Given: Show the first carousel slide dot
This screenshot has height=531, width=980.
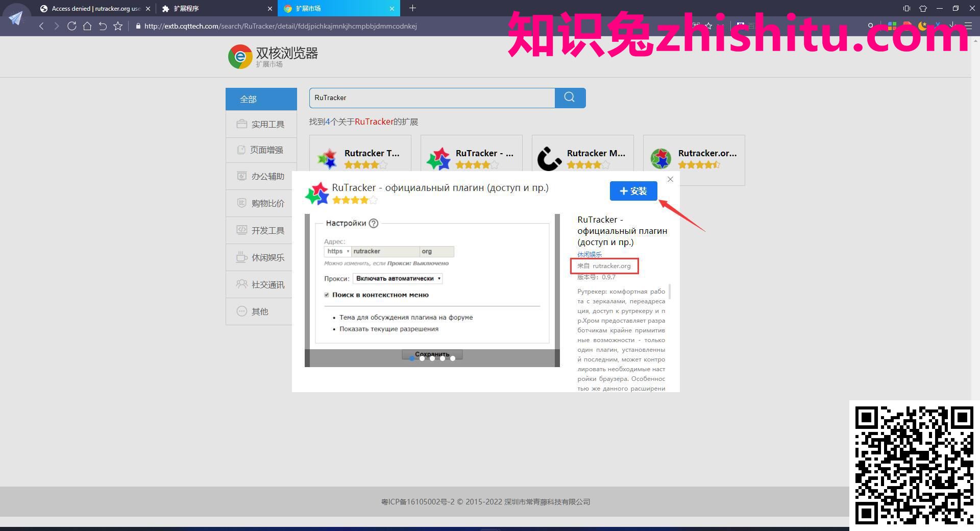Looking at the screenshot, I should tap(412, 358).
